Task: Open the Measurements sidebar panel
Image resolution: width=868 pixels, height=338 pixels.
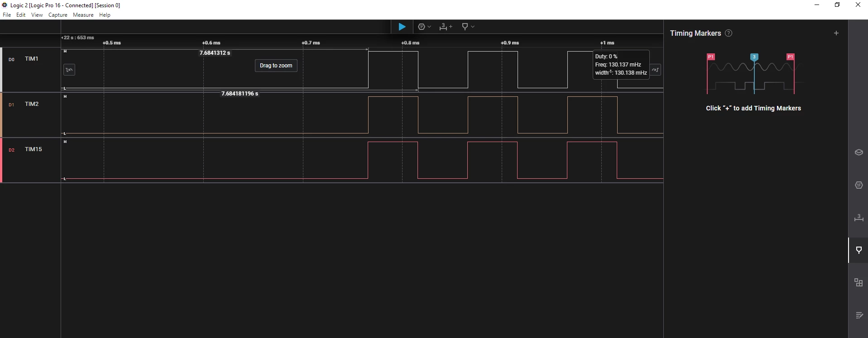Action: (858, 218)
